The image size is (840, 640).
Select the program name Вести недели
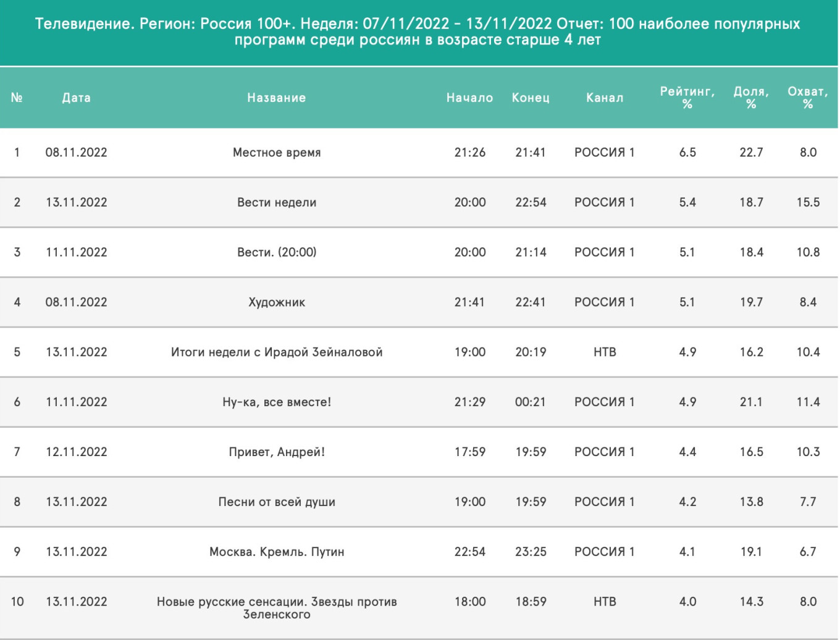pyautogui.click(x=277, y=202)
